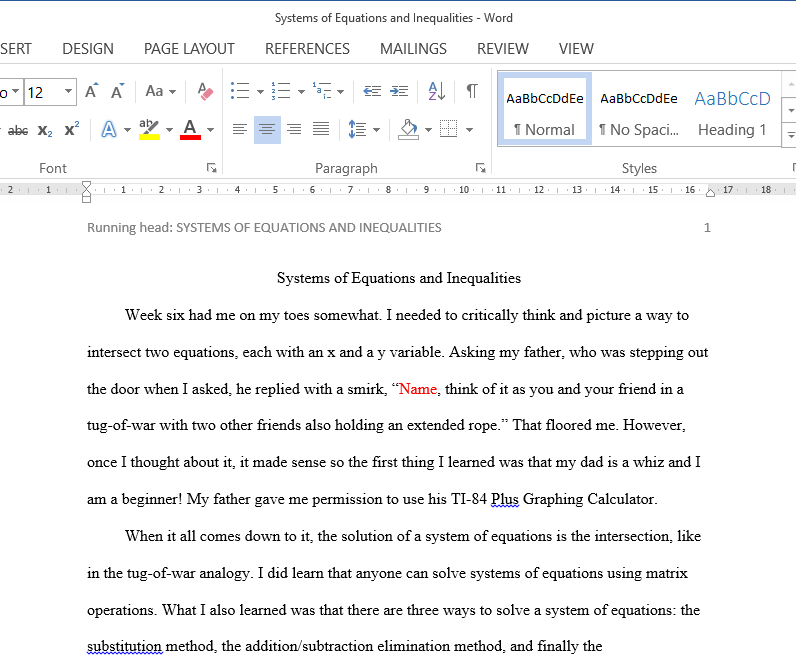Click the Multilevel List icon
This screenshot has height=664, width=796.
(322, 91)
